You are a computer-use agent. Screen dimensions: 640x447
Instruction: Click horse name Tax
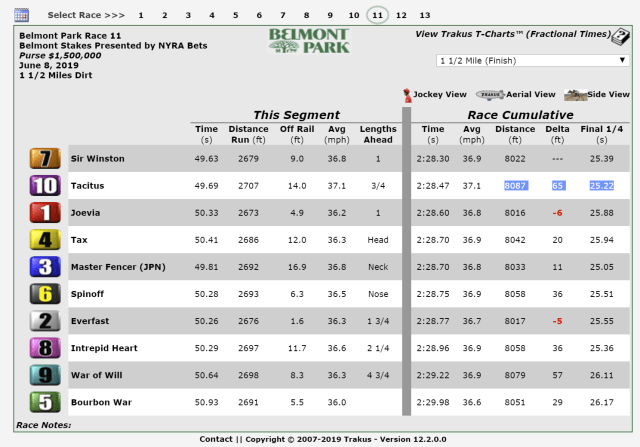click(79, 240)
